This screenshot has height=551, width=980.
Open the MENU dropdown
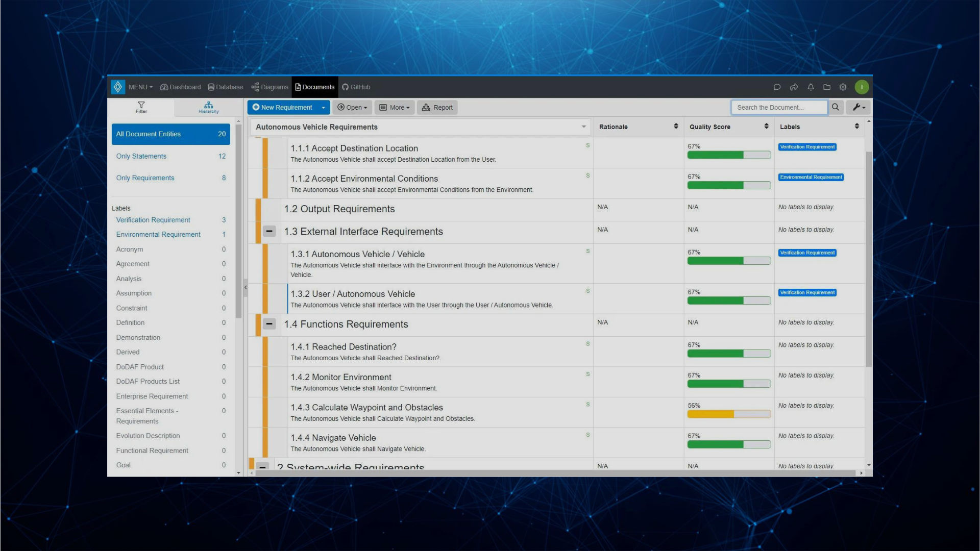pyautogui.click(x=140, y=87)
